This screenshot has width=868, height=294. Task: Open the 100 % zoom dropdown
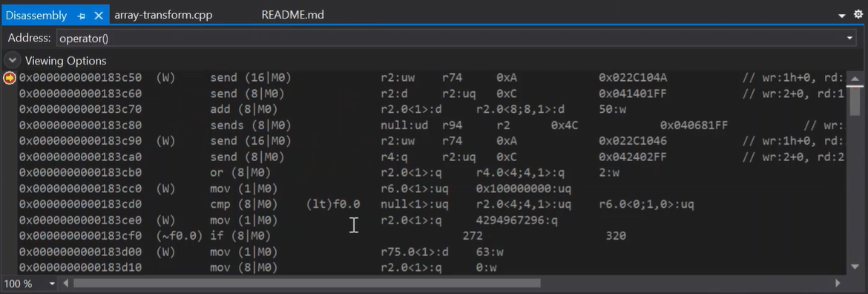53,284
